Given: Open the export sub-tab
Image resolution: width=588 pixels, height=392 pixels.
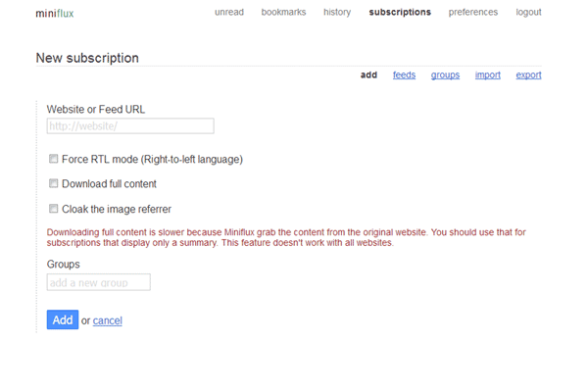Looking at the screenshot, I should tap(528, 74).
